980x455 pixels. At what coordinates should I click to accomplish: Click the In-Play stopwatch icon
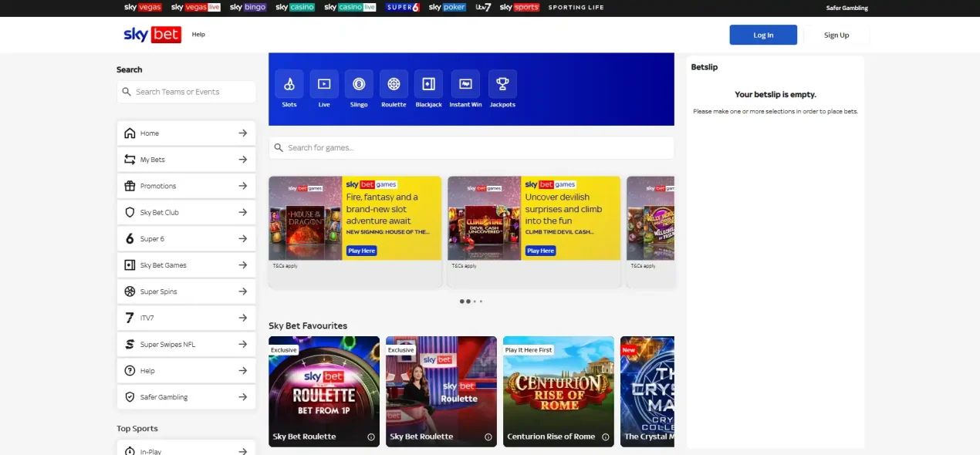point(130,451)
